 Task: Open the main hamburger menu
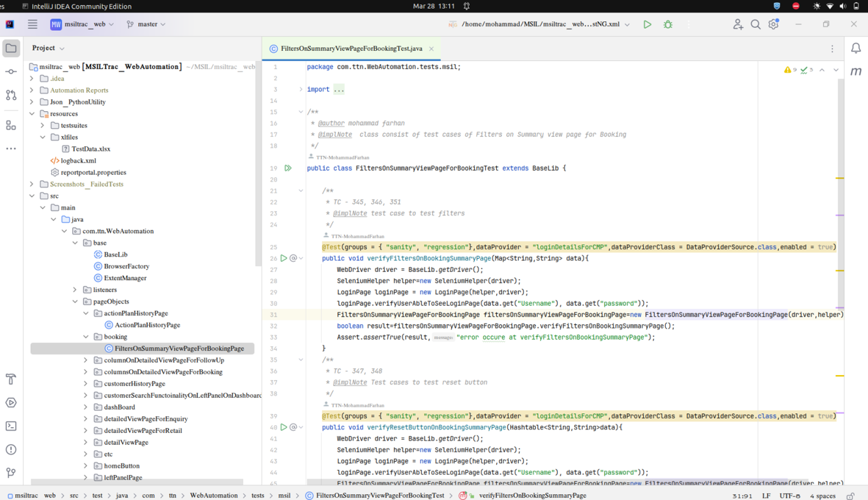click(x=32, y=24)
